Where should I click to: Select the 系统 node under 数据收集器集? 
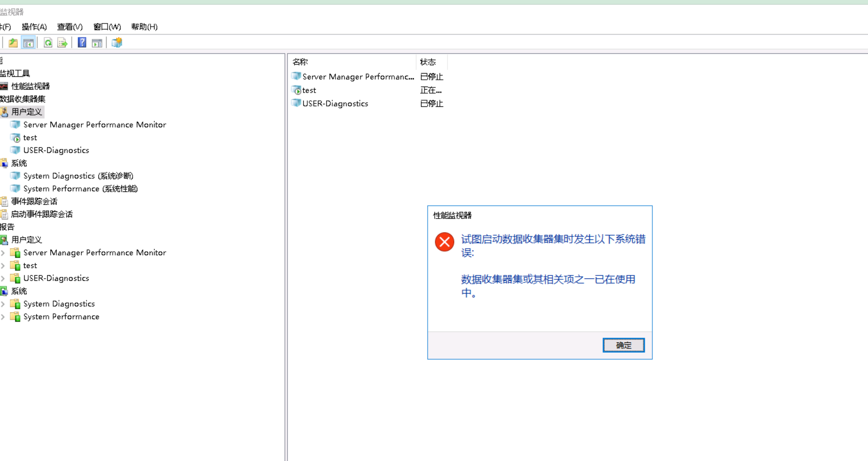tap(18, 163)
